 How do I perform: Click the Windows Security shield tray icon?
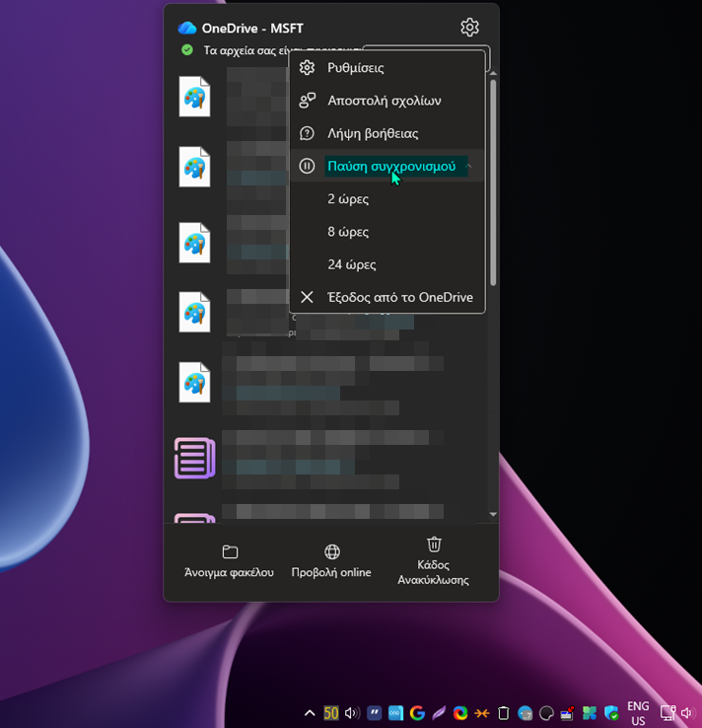pyautogui.click(x=611, y=712)
